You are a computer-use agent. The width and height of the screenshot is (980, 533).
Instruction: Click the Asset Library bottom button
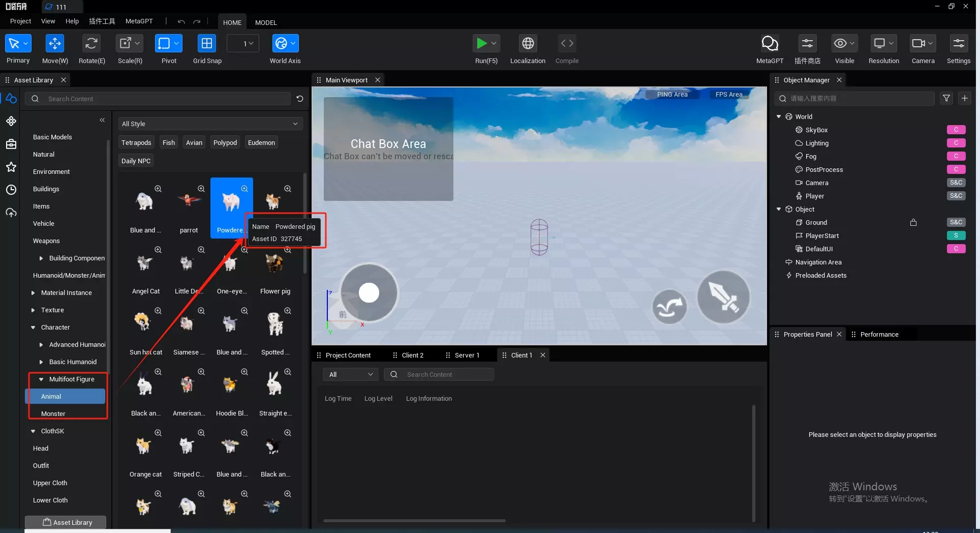pyautogui.click(x=66, y=522)
